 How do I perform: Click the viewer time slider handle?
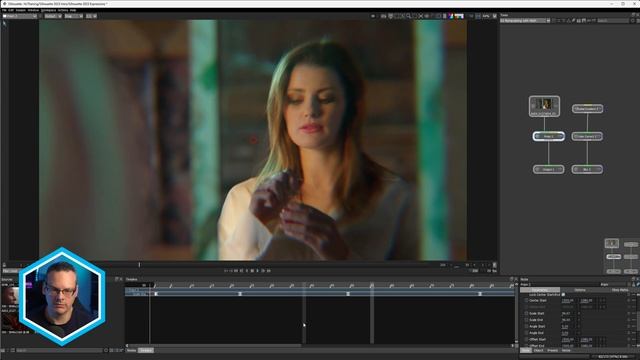pos(139,265)
